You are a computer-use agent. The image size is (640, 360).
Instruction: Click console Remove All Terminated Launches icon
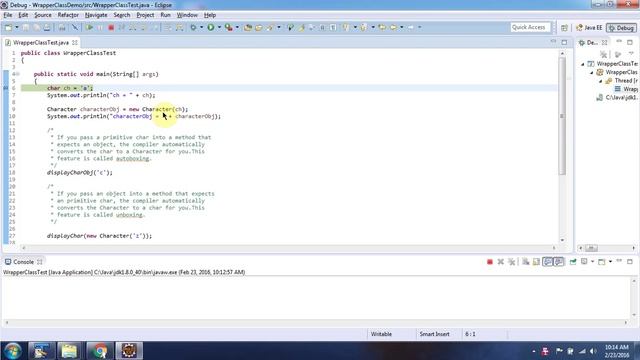point(511,262)
